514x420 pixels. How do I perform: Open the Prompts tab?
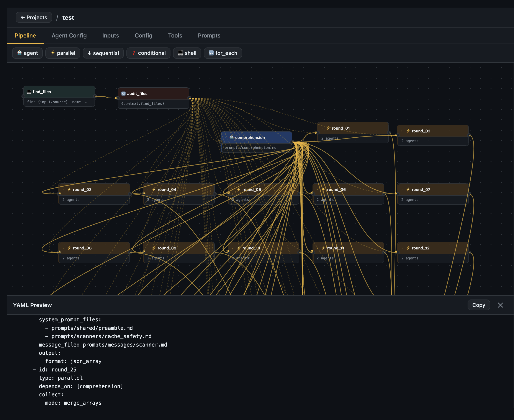click(209, 36)
